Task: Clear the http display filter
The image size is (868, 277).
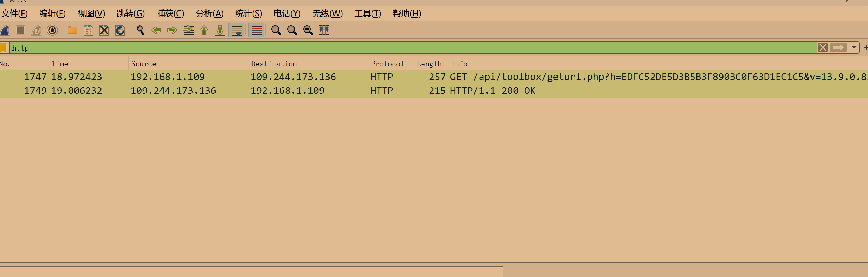Action: tap(823, 47)
